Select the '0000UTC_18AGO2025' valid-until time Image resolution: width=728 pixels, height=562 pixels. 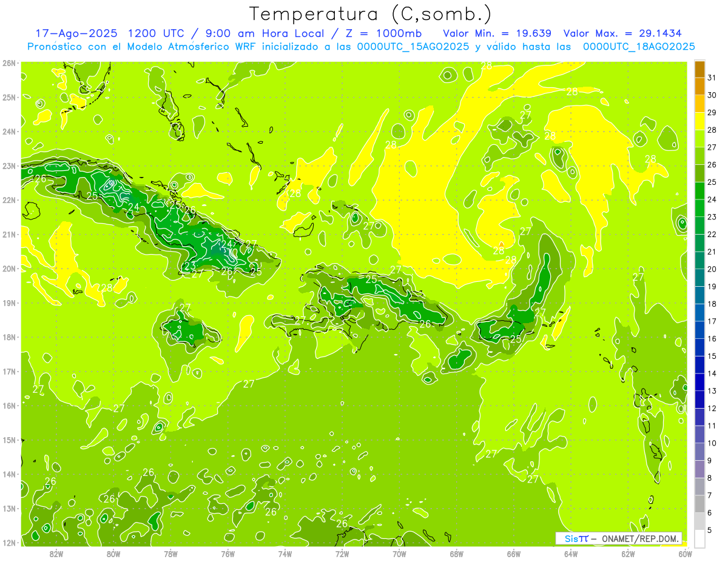click(639, 47)
